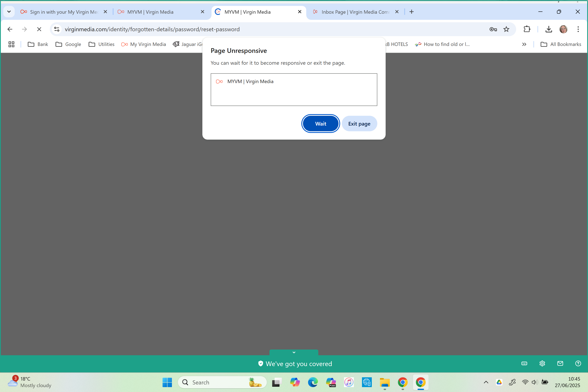The width and height of the screenshot is (588, 392).
Task: Expand the chevron above 'We've got you covered'
Action: click(x=294, y=352)
